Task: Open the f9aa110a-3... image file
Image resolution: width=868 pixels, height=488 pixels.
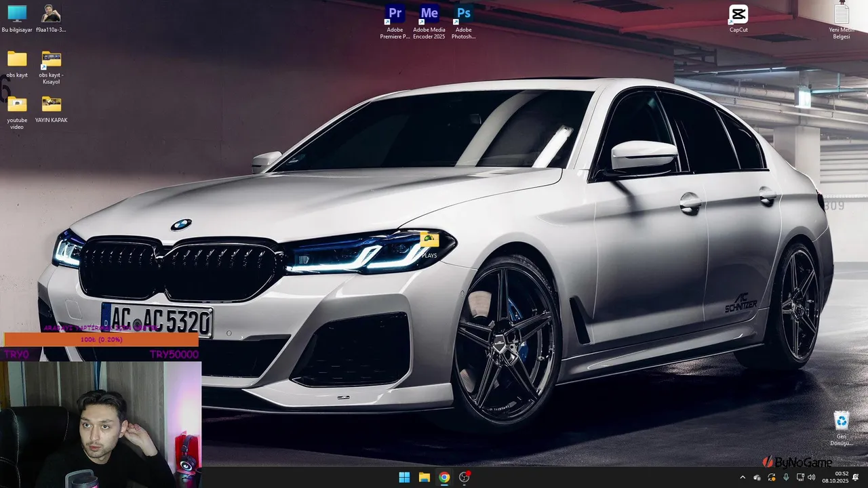Action: pyautogui.click(x=51, y=18)
